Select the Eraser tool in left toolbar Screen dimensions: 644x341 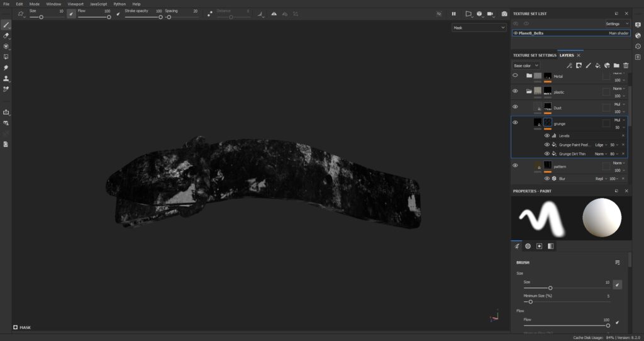pos(6,35)
